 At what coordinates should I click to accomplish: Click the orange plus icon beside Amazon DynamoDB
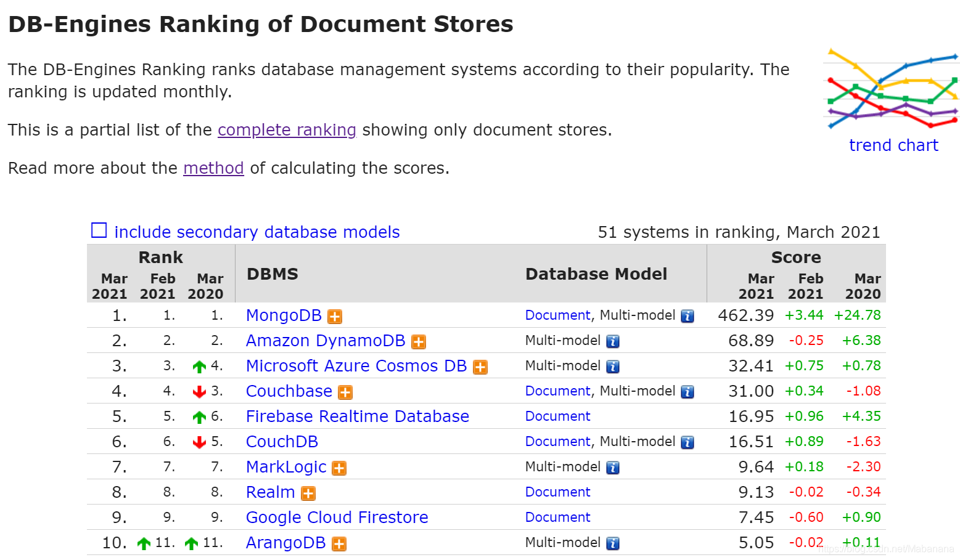click(419, 342)
